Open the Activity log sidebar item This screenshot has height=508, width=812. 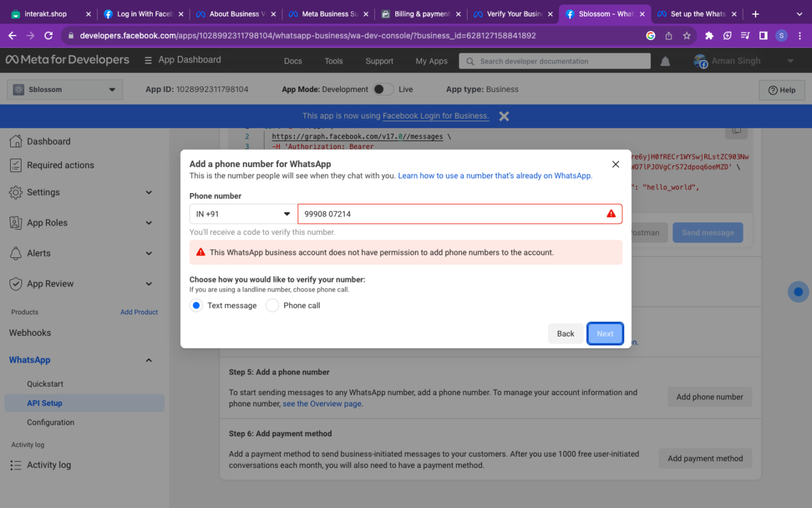[49, 465]
